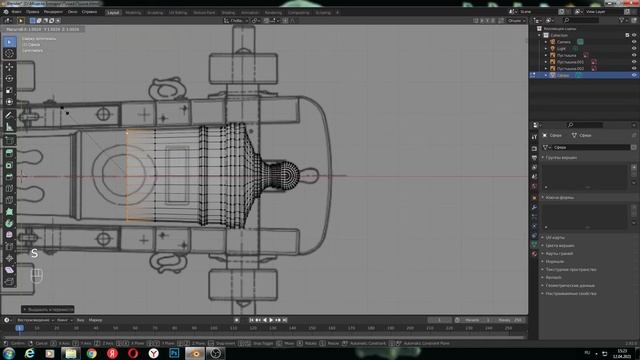The width and height of the screenshot is (640, 360).
Task: Open the World properties tab
Action: click(534, 187)
